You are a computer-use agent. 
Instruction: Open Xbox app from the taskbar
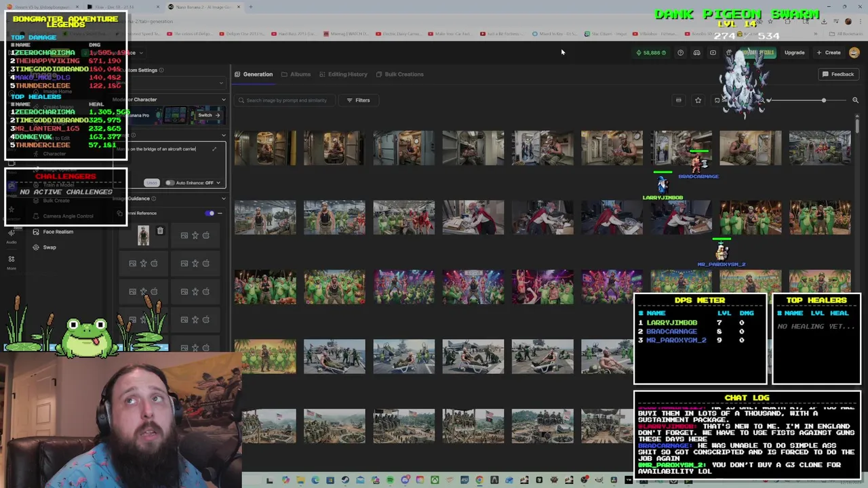pyautogui.click(x=435, y=481)
